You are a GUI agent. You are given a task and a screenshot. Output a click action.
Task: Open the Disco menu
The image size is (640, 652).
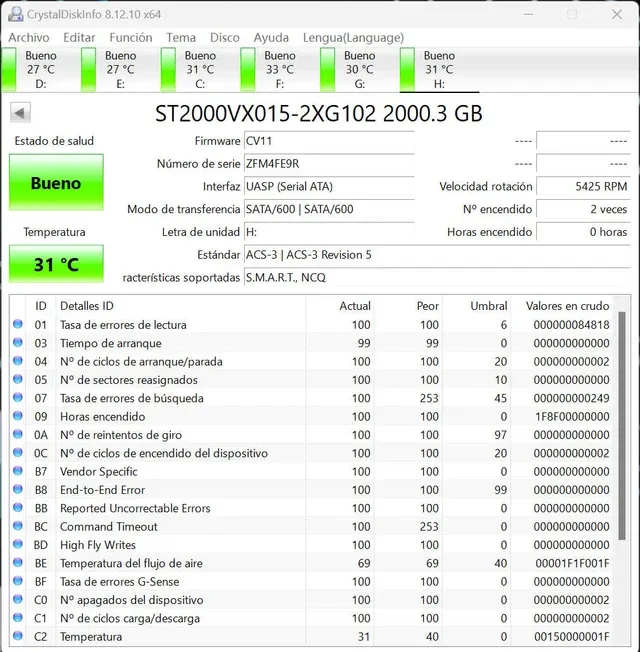click(x=225, y=38)
